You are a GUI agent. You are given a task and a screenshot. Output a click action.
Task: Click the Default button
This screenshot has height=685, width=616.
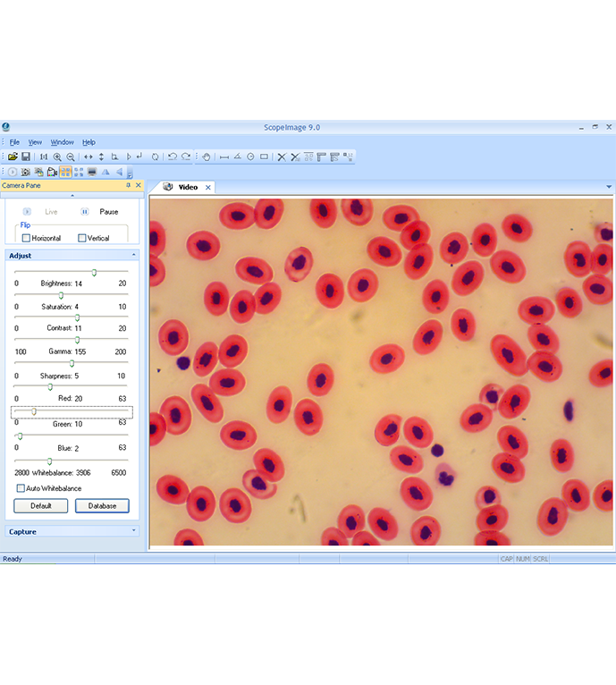pyautogui.click(x=41, y=505)
